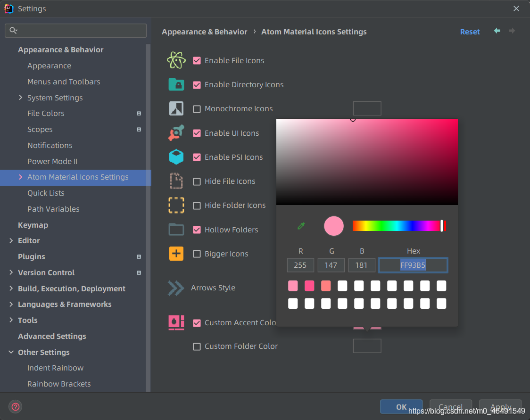Open the Quick Lists settings
Viewport: 530px width, 420px height.
(46, 193)
